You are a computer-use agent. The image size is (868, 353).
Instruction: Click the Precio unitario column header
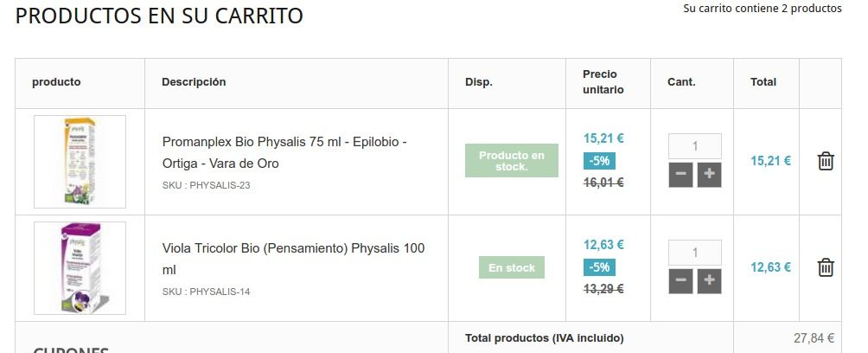coord(603,82)
